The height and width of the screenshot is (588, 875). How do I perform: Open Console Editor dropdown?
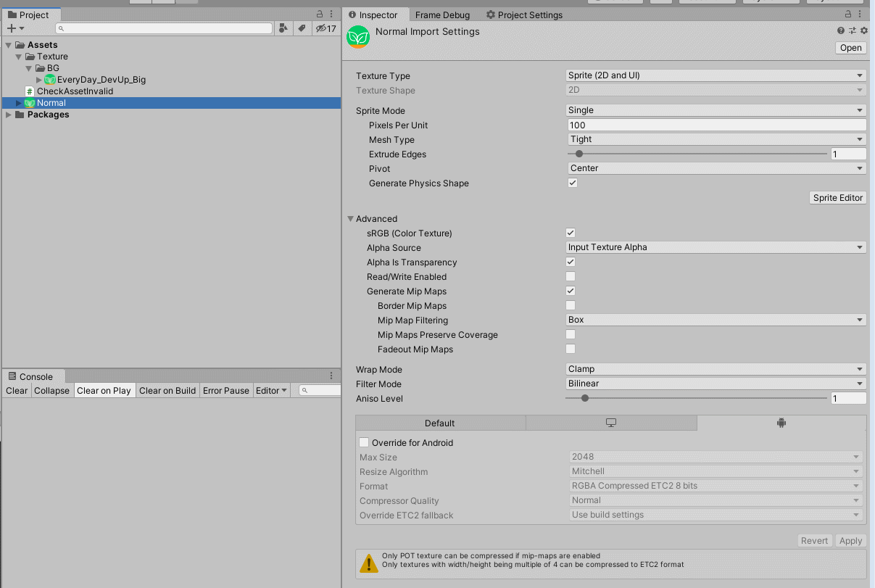point(272,390)
